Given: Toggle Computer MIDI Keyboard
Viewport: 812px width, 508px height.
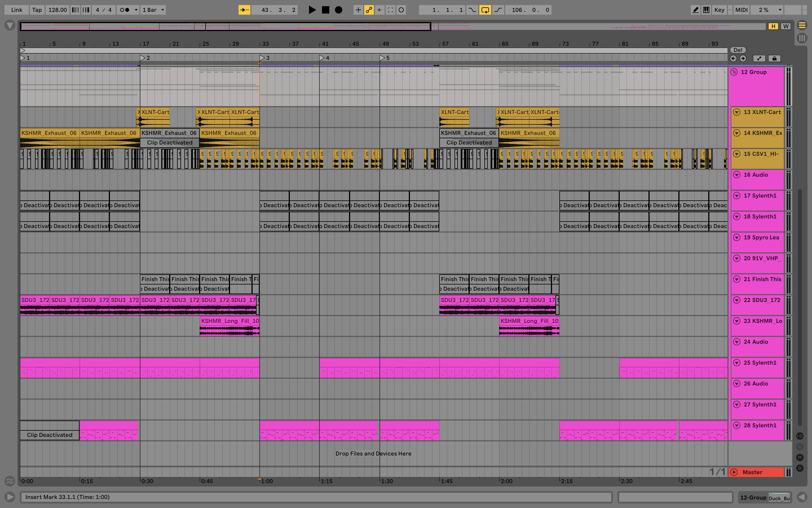Looking at the screenshot, I should point(706,10).
